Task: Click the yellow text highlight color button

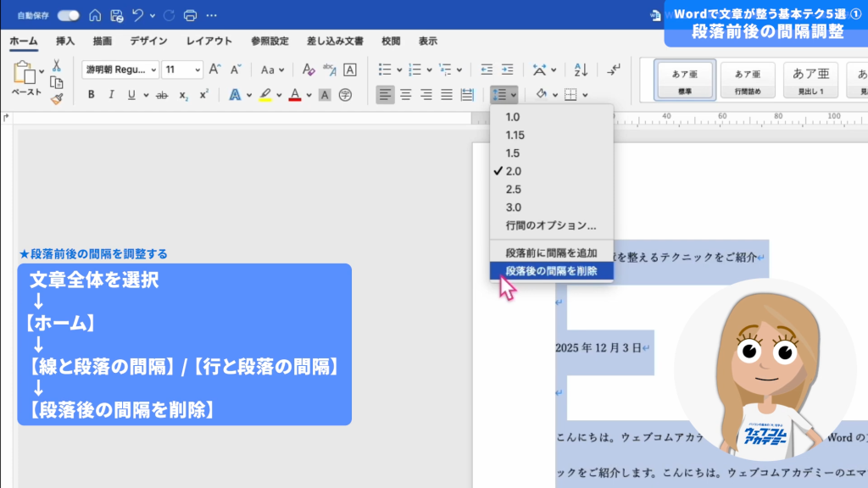Action: 265,95
